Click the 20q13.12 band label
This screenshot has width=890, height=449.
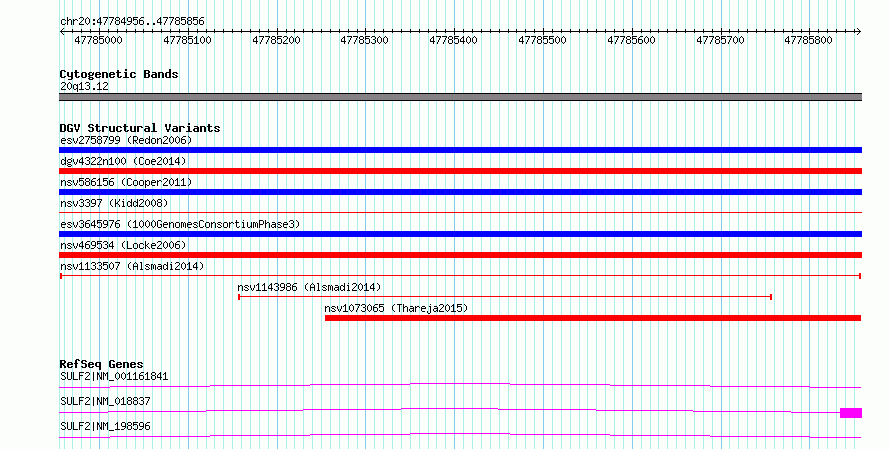[x=84, y=86]
